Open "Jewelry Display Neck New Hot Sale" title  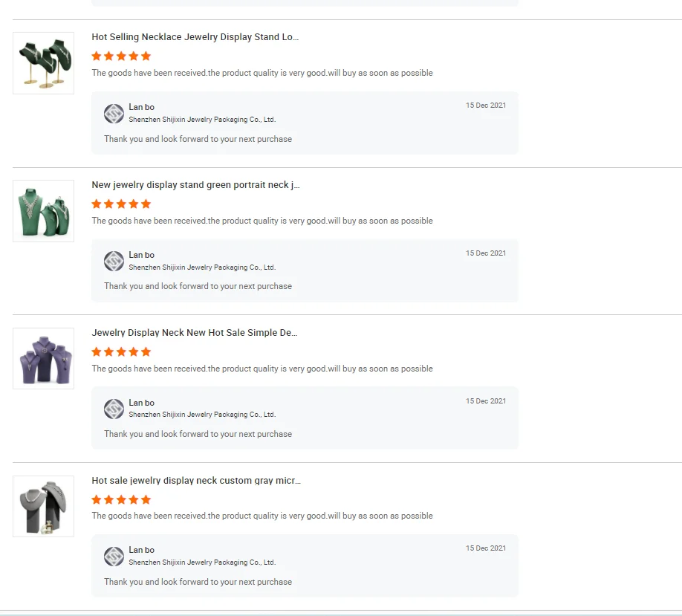(x=195, y=333)
